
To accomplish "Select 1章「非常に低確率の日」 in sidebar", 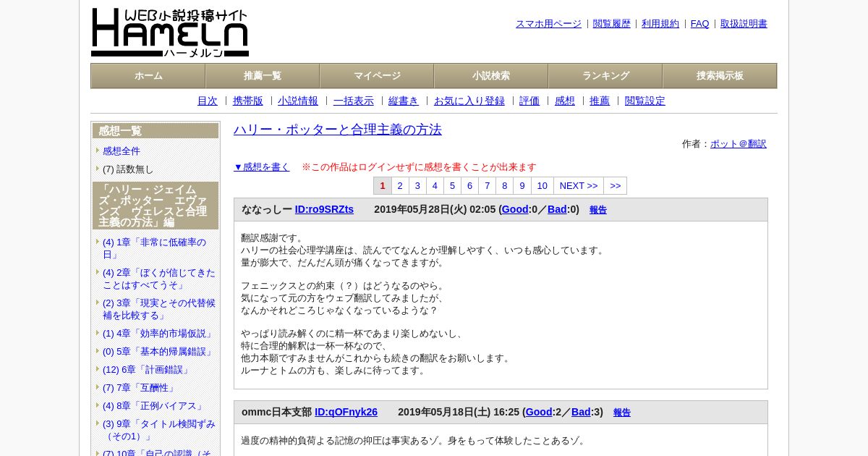I will coord(154,248).
